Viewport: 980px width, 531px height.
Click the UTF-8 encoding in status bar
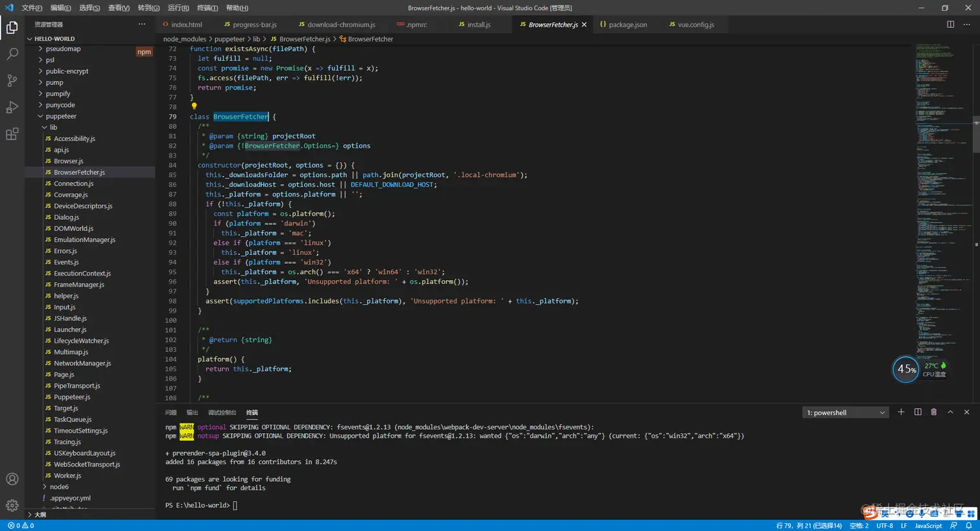coord(885,526)
